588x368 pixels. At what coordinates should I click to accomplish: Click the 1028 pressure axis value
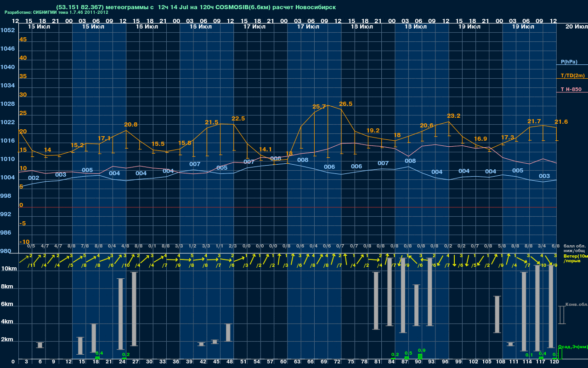[7, 103]
